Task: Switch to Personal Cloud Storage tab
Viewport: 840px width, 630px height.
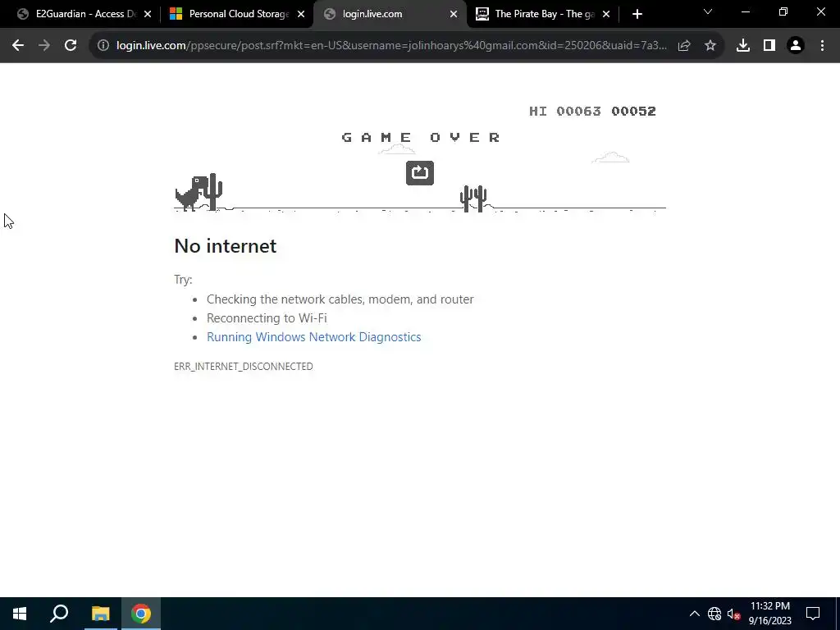Action: (230, 14)
